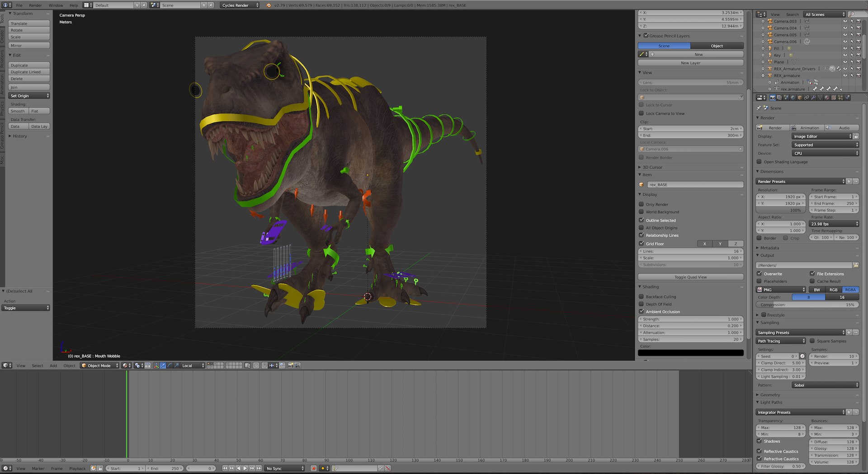Image resolution: width=868 pixels, height=474 pixels.
Task: Expand the REX_Armature_Drivers tree item
Action: (763, 69)
